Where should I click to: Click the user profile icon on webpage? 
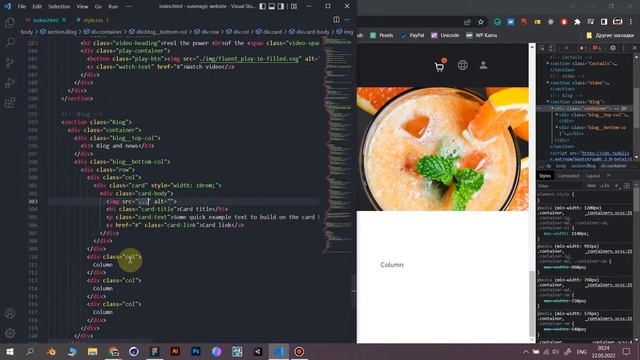[x=483, y=65]
